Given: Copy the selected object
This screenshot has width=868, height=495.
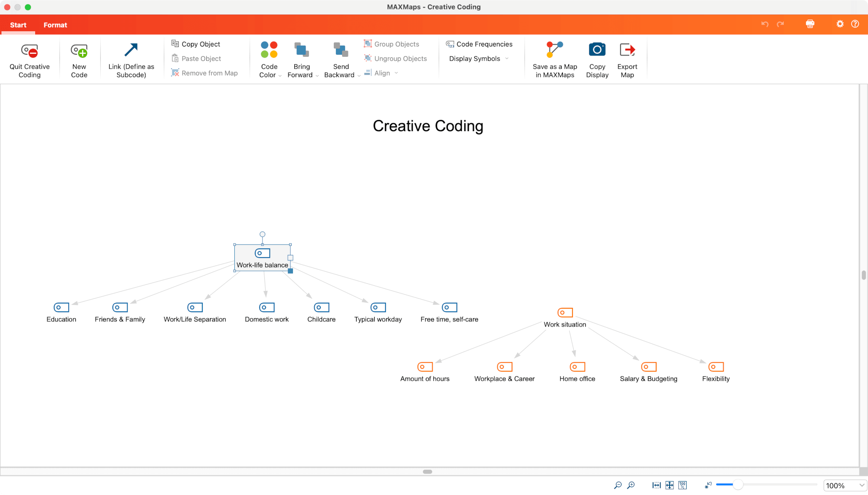Looking at the screenshot, I should [x=196, y=44].
